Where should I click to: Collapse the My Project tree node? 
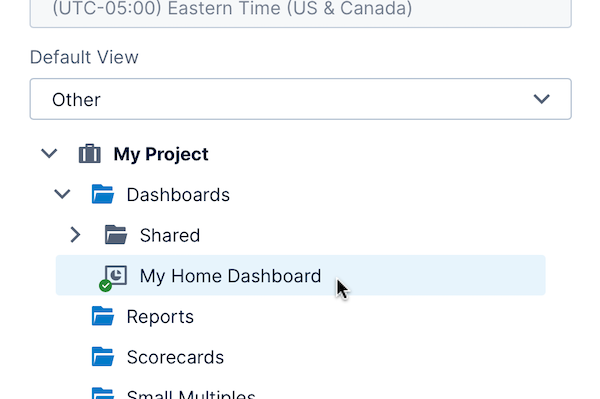(49, 154)
